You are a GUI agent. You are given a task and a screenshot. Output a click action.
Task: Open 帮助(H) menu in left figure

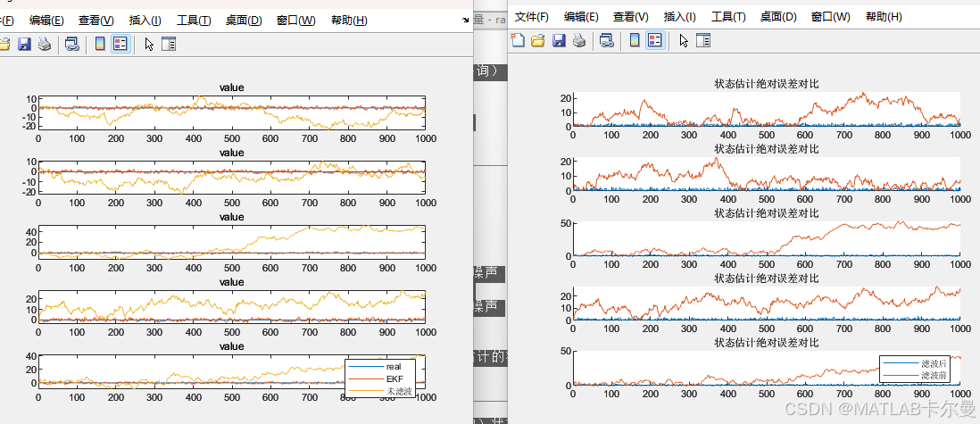click(x=349, y=21)
